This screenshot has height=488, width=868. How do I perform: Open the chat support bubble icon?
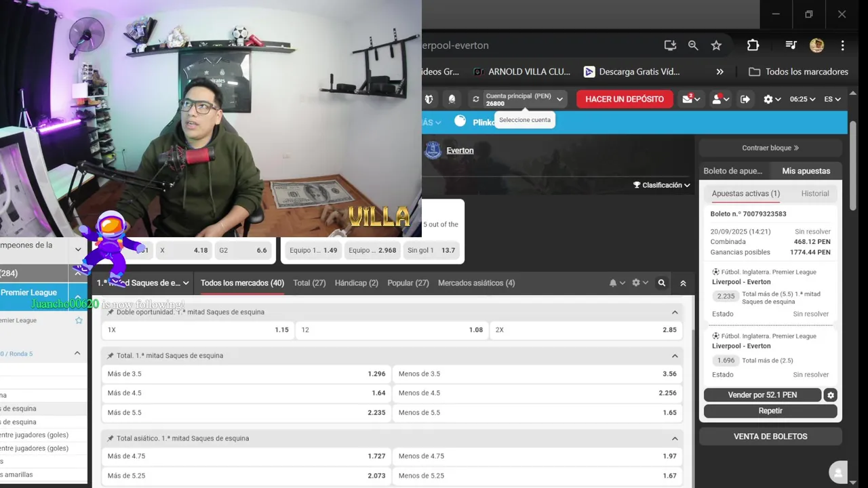840,472
